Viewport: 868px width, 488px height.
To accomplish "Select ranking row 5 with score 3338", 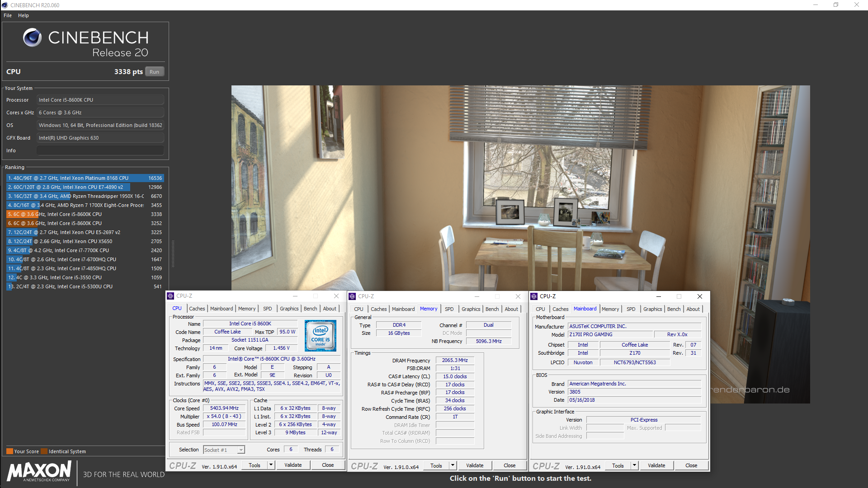I will [85, 214].
